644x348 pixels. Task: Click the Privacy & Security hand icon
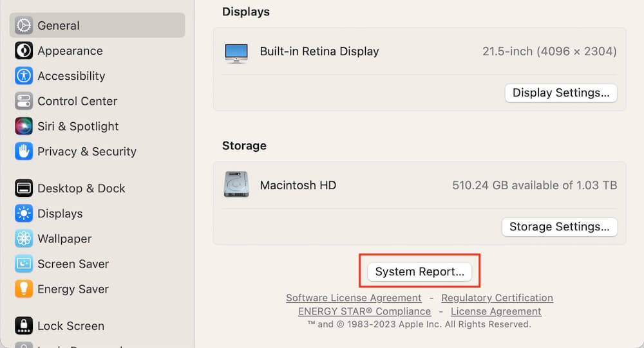(x=24, y=151)
